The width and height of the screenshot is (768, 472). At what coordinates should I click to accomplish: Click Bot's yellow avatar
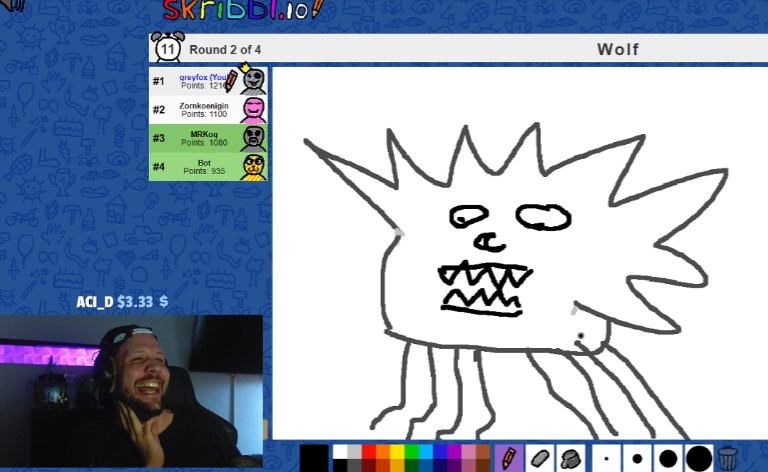tap(254, 167)
